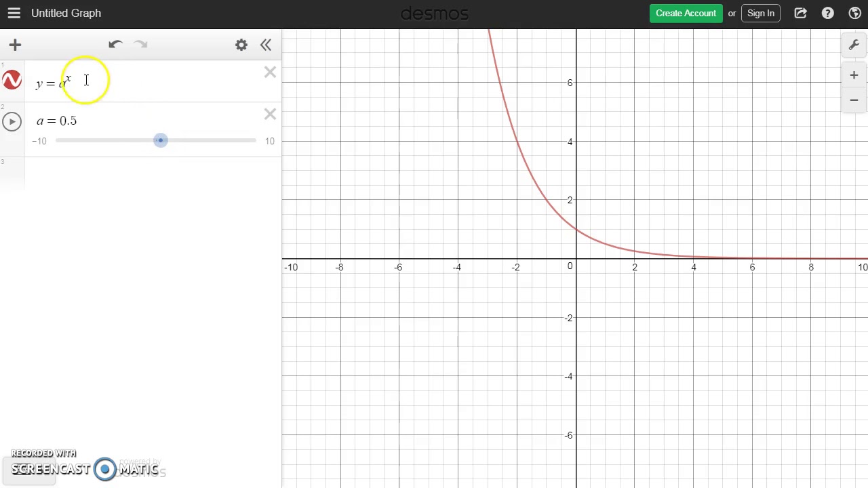Click the Sign In button

pos(761,13)
